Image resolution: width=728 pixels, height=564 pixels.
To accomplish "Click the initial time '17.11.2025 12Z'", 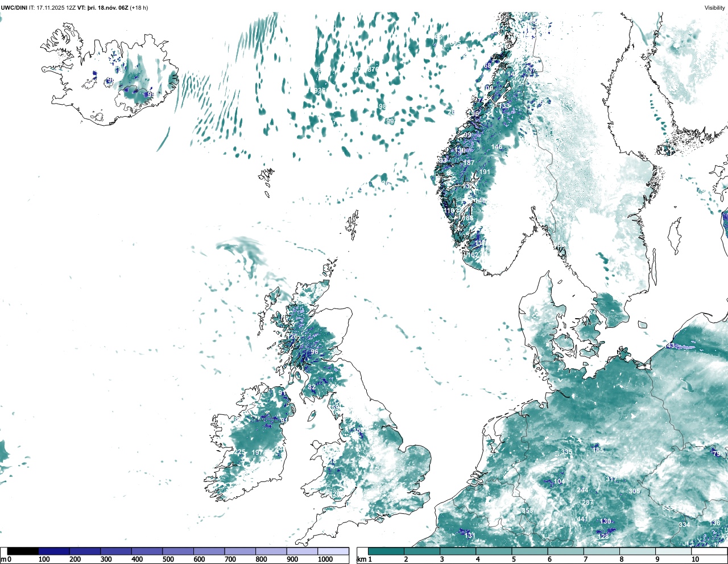I will tap(56, 8).
